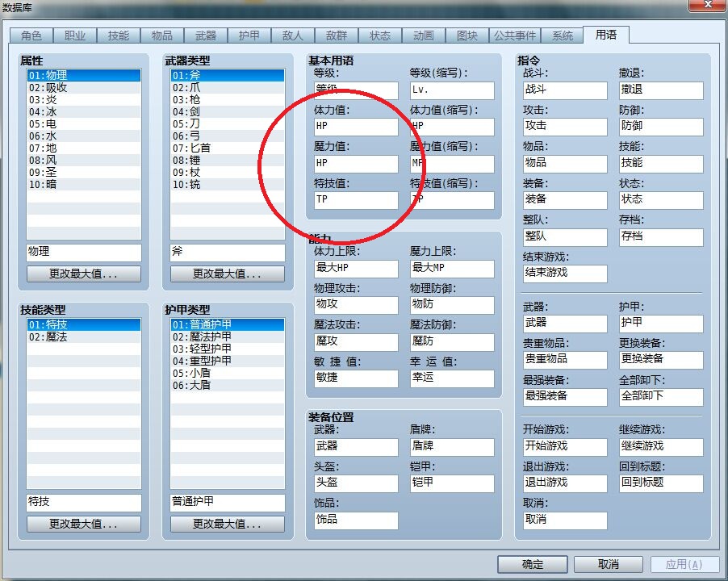The height and width of the screenshot is (581, 728).
Task: Switch to the 物品 tab
Action: point(162,36)
